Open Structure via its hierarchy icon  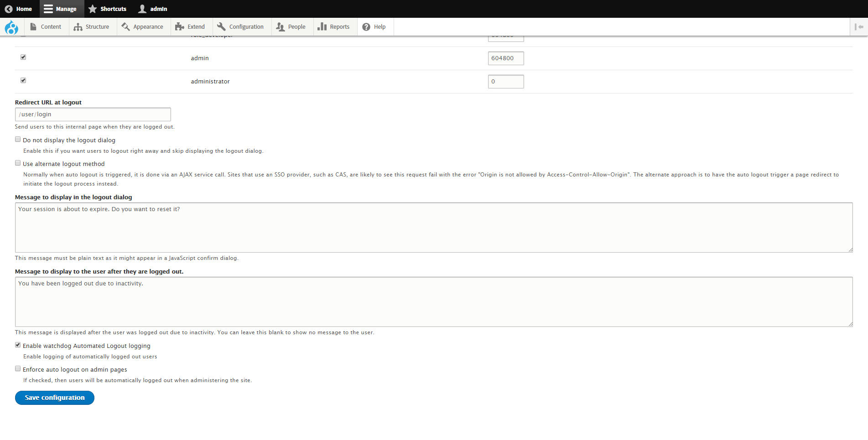(78, 27)
